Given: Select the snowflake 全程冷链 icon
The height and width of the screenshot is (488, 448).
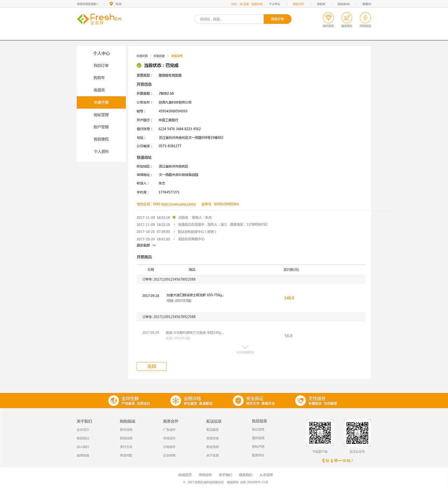Looking at the screenshot, I should coord(175,400).
